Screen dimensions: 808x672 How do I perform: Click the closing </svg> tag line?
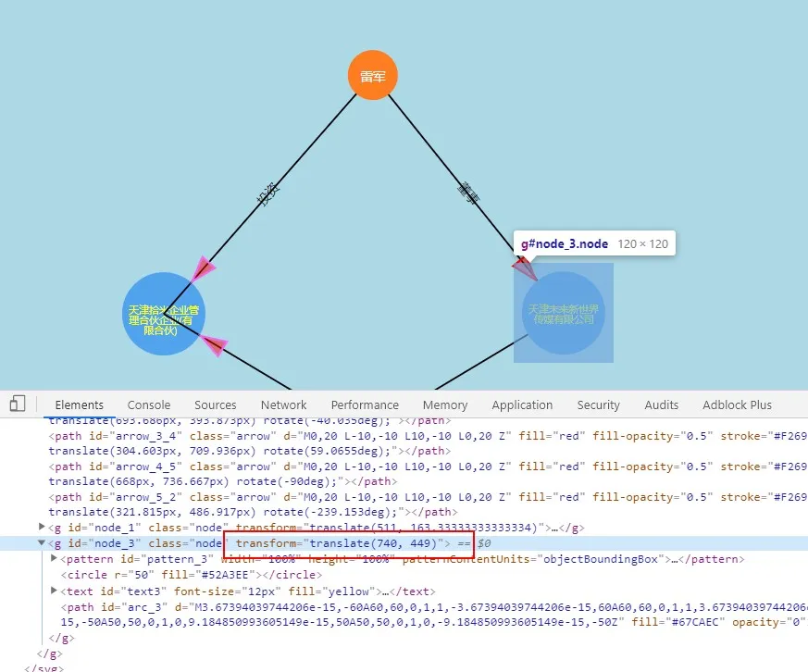(x=44, y=668)
